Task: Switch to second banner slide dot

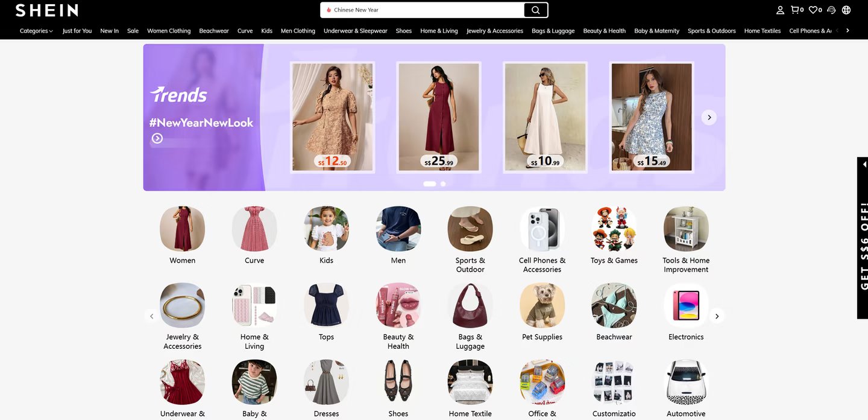Action: tap(443, 184)
